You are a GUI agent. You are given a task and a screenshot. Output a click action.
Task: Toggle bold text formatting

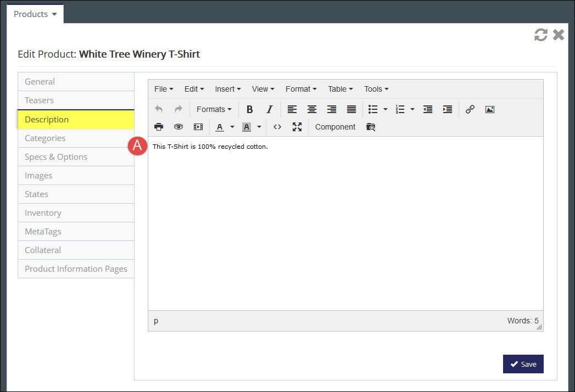pos(249,109)
